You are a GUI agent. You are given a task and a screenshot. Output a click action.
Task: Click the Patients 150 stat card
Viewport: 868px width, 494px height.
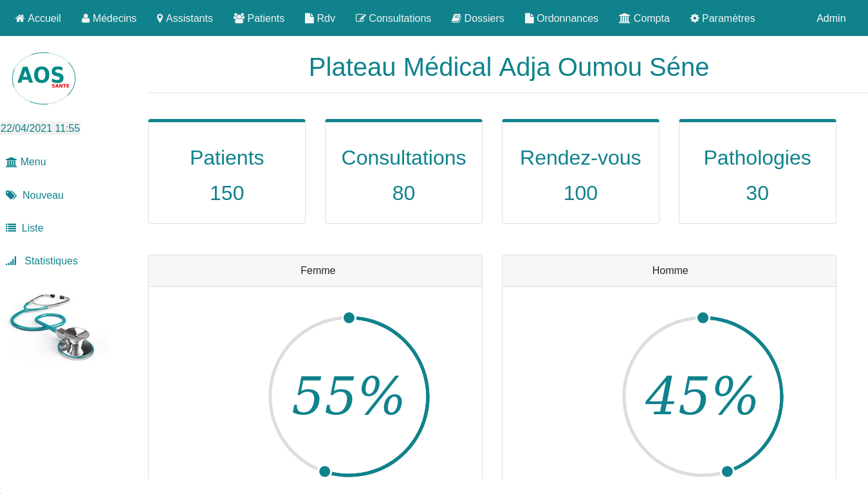tap(226, 172)
